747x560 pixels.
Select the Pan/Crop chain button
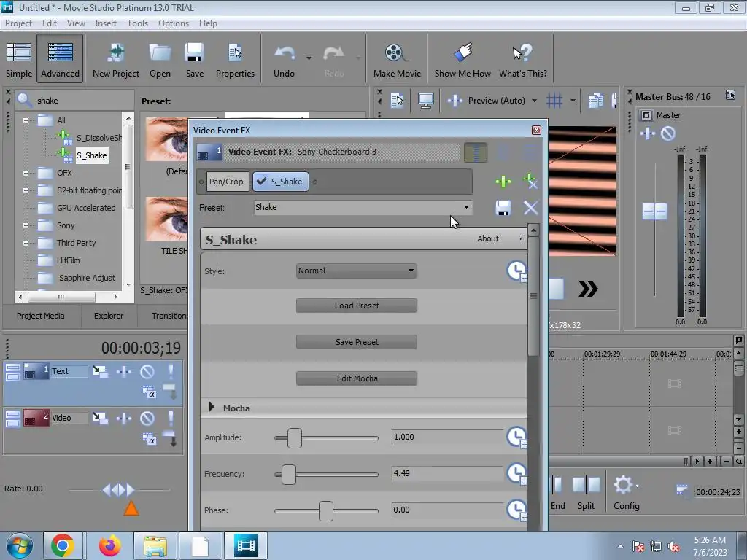(x=226, y=182)
